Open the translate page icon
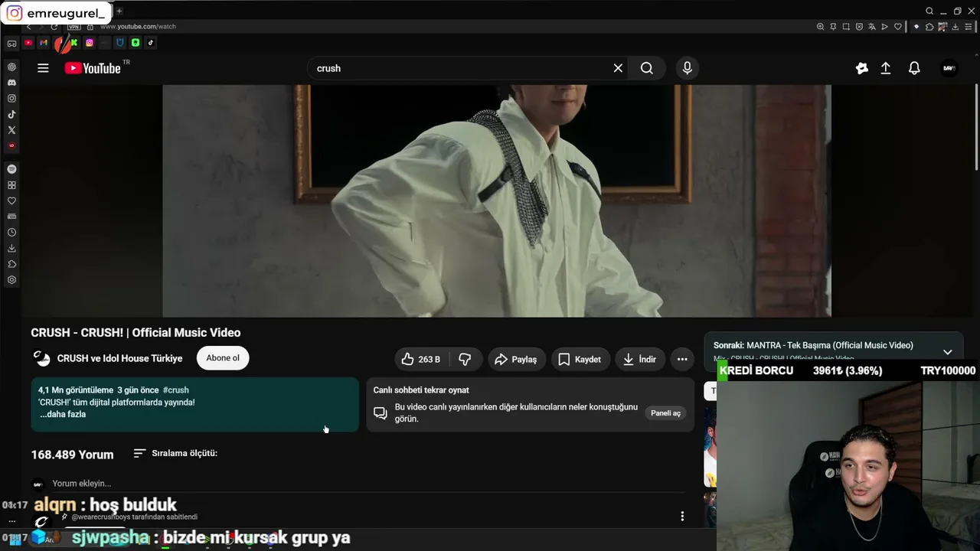The image size is (980, 551). click(x=872, y=27)
